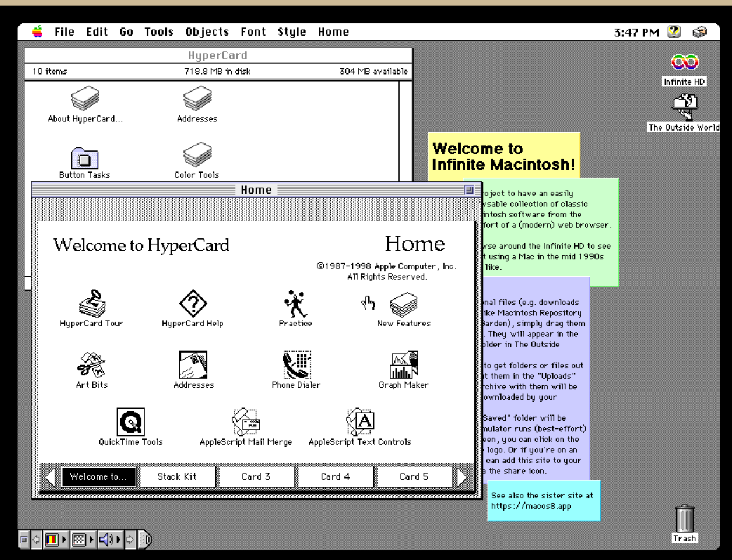Image resolution: width=732 pixels, height=560 pixels.
Task: Click the https://macos8.app text on cyan note
Action: tap(531, 507)
